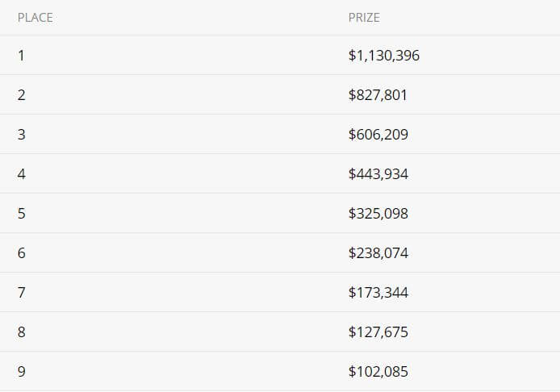Viewport: 560px width, 392px height.
Task: Click place number 7 in the table
Action: click(22, 293)
